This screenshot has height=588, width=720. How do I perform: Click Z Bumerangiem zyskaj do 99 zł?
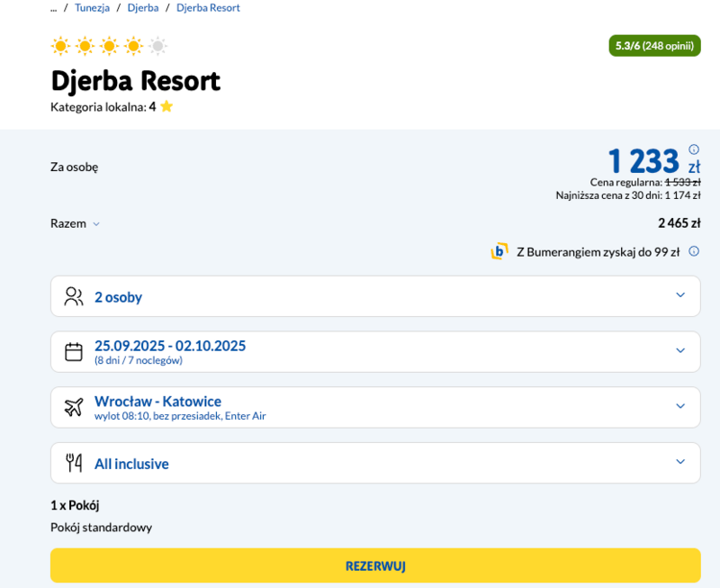pos(598,252)
